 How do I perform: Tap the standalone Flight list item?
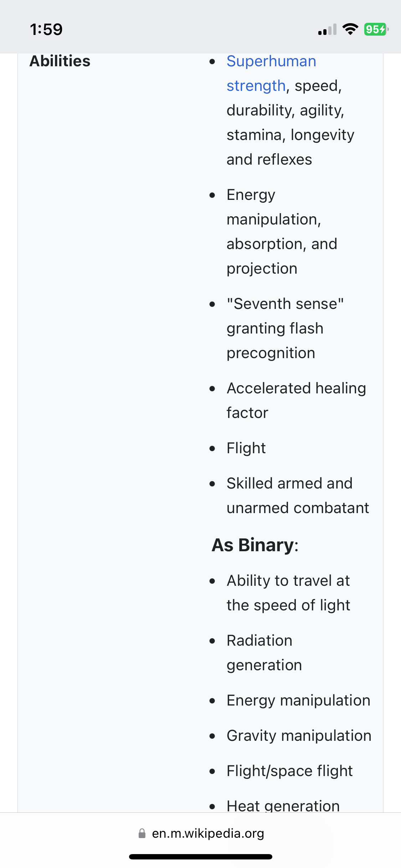pyautogui.click(x=246, y=448)
